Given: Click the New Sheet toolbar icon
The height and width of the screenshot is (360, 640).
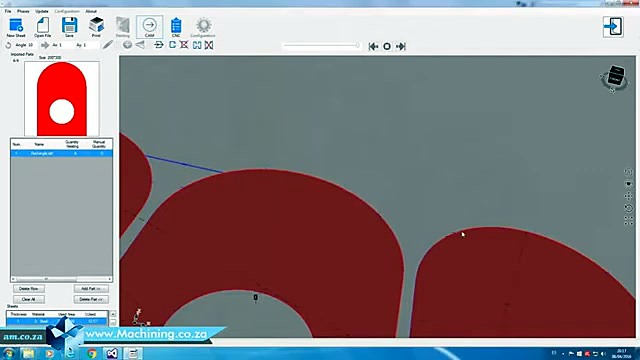Looking at the screenshot, I should coord(16,26).
